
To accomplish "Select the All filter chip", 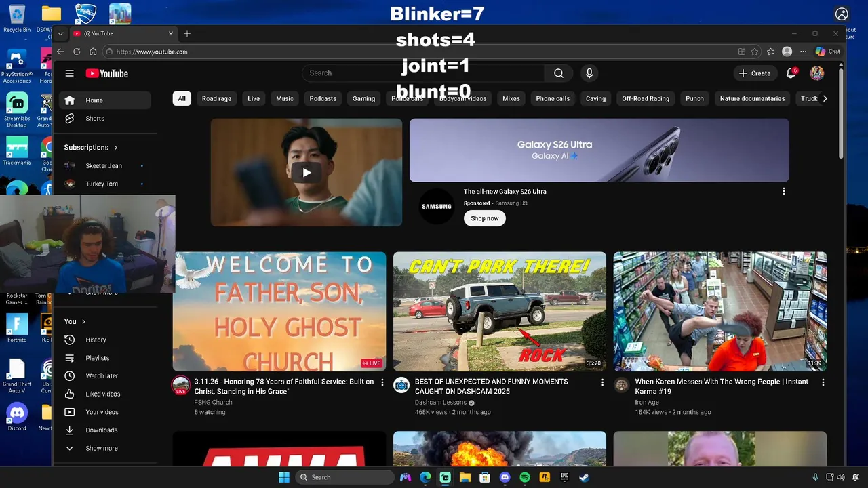I will point(182,99).
